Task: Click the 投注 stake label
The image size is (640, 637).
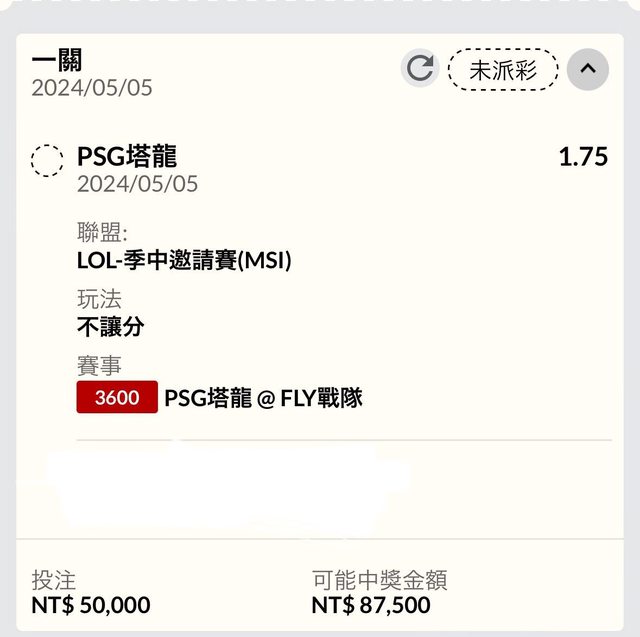Action: pos(54,580)
